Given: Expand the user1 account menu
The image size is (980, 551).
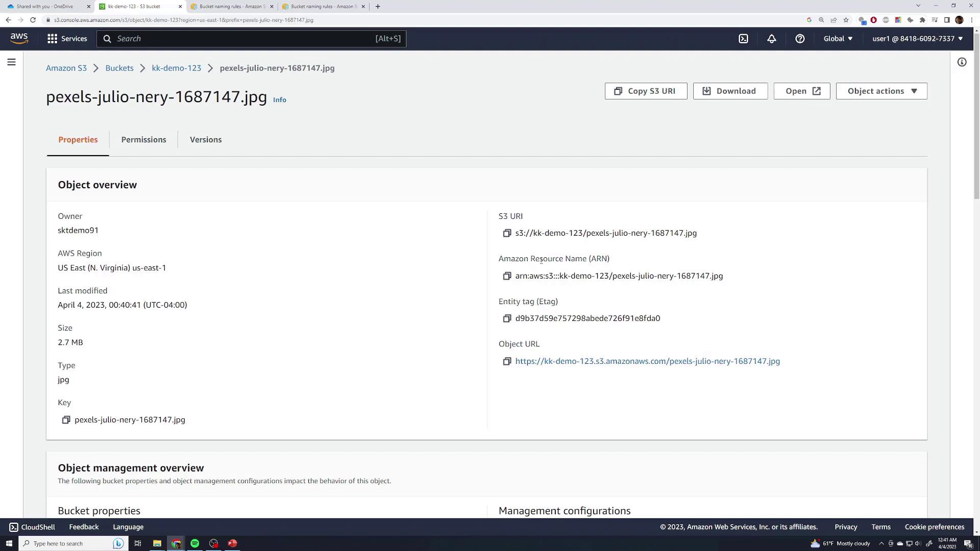Looking at the screenshot, I should (x=917, y=39).
